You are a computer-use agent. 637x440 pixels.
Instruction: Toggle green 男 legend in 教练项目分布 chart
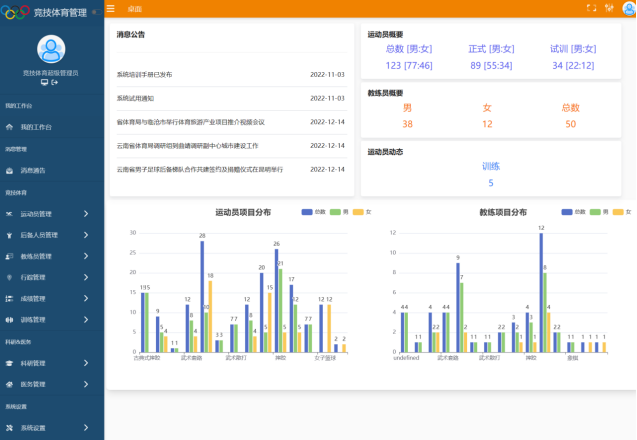coord(599,212)
